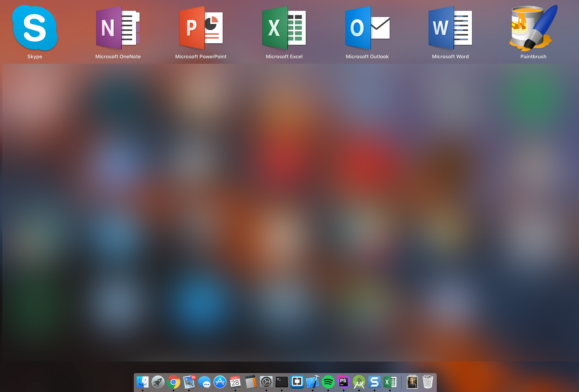Click the 'Microsoft Outlook' label
The height and width of the screenshot is (392, 579).
pos(367,56)
